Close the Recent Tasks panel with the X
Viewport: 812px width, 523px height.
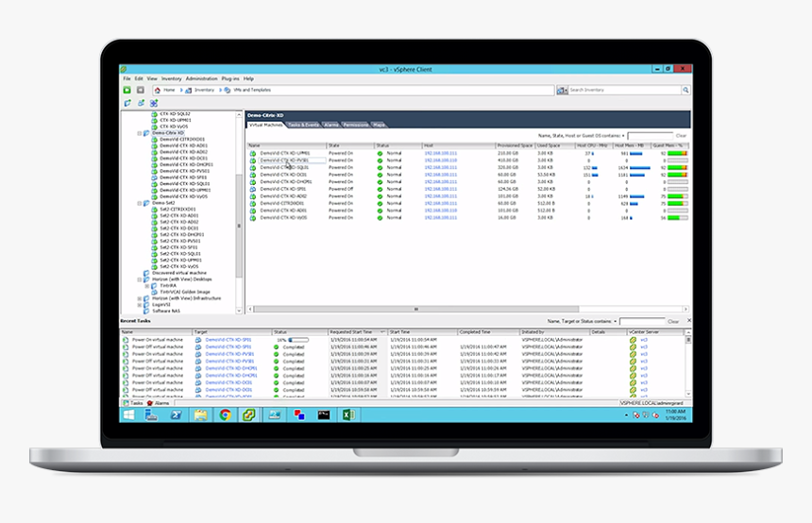tap(688, 321)
